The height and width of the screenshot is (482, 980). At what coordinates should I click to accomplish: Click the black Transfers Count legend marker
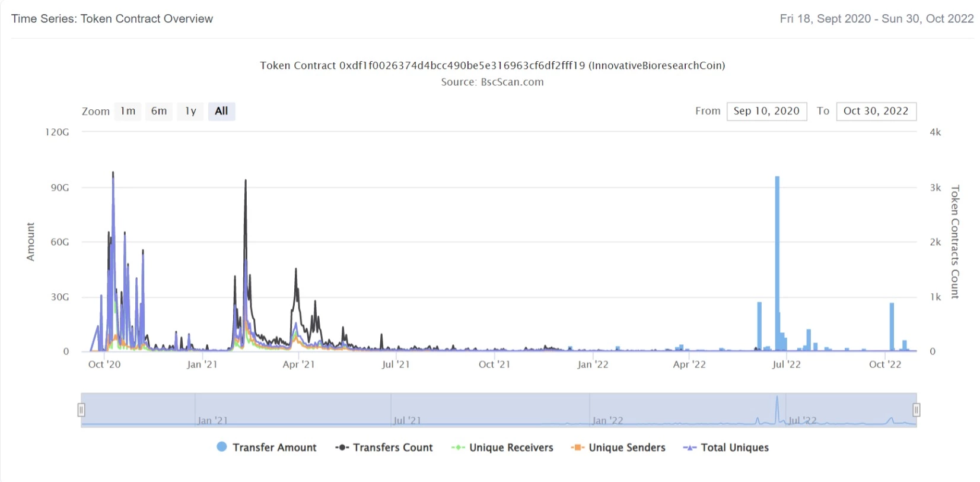(342, 448)
